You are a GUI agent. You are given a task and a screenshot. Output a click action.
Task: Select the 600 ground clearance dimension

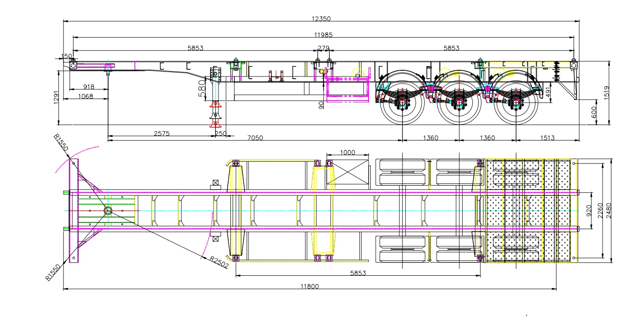594,112
